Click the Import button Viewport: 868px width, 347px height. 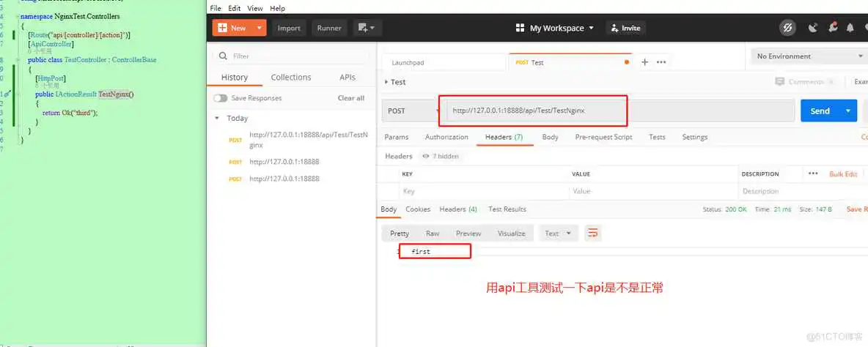[x=289, y=28]
